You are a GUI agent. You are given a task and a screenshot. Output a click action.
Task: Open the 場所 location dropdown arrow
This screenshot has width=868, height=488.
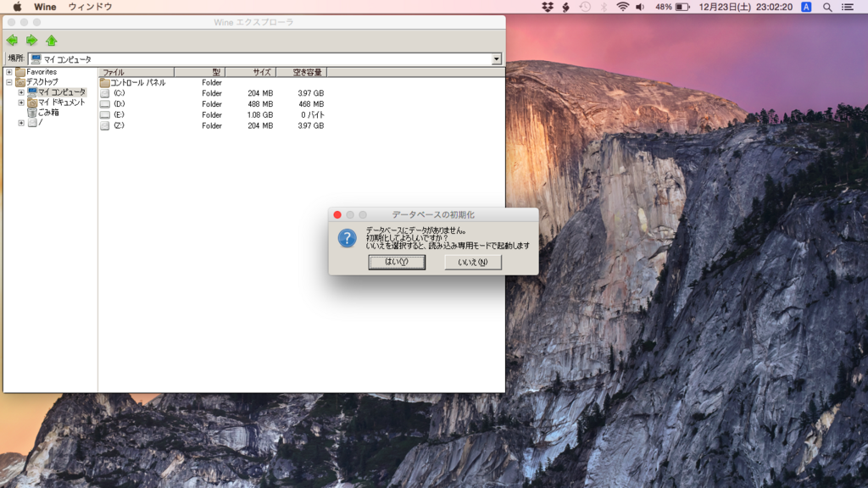click(496, 59)
